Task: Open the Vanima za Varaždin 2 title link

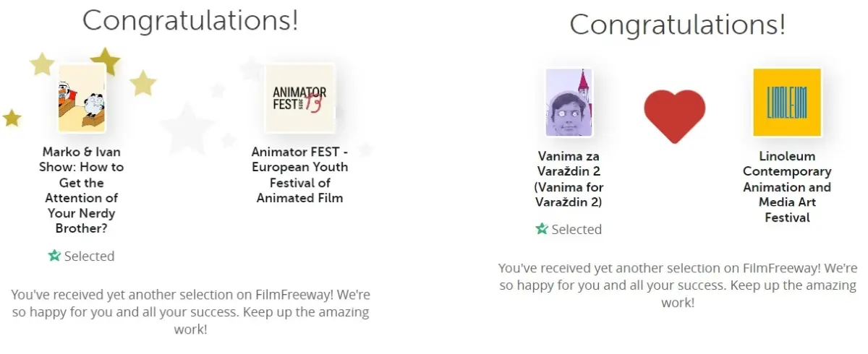Action: coord(569,178)
